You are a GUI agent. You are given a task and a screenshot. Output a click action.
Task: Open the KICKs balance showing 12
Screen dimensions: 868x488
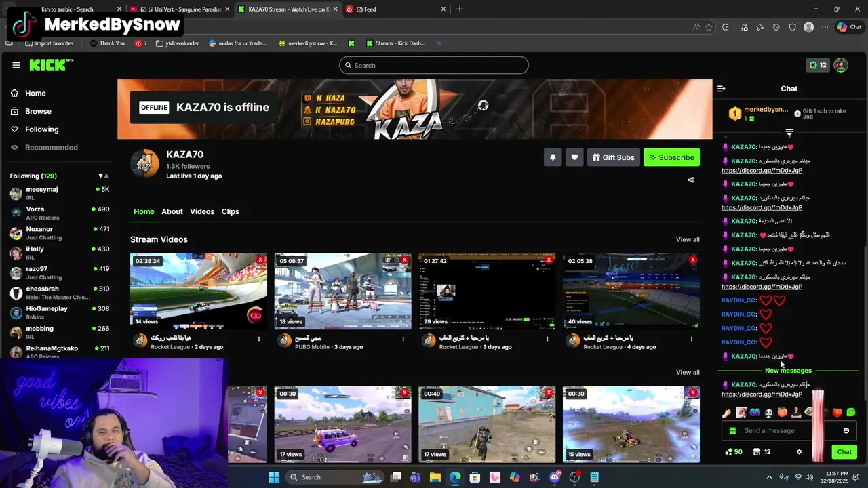pyautogui.click(x=817, y=65)
